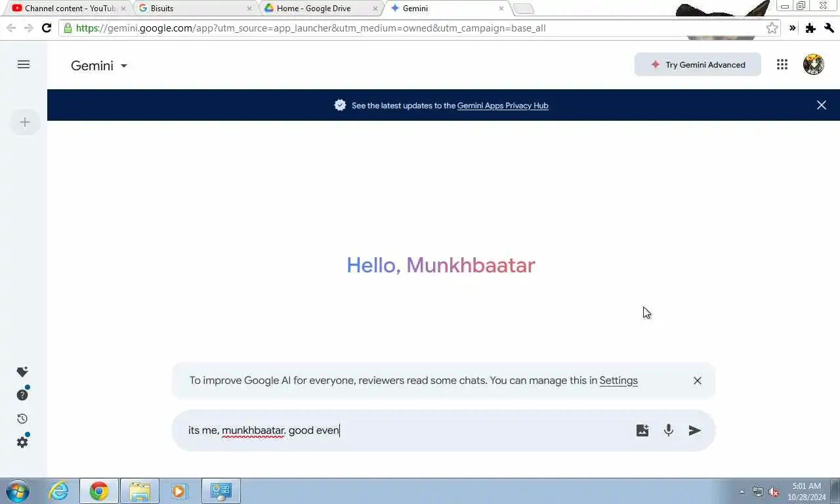Show hidden system tray icons

click(x=742, y=492)
